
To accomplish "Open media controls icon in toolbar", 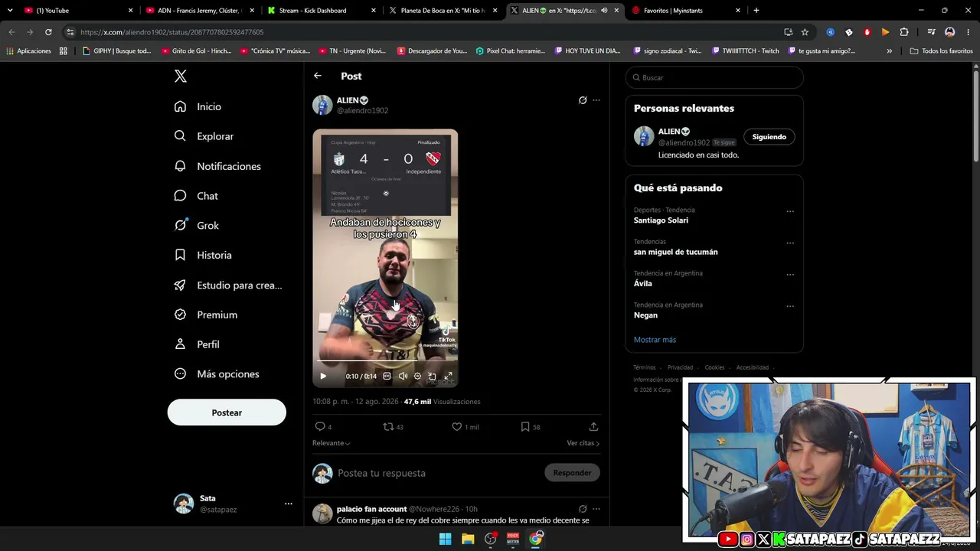I will coord(931,32).
